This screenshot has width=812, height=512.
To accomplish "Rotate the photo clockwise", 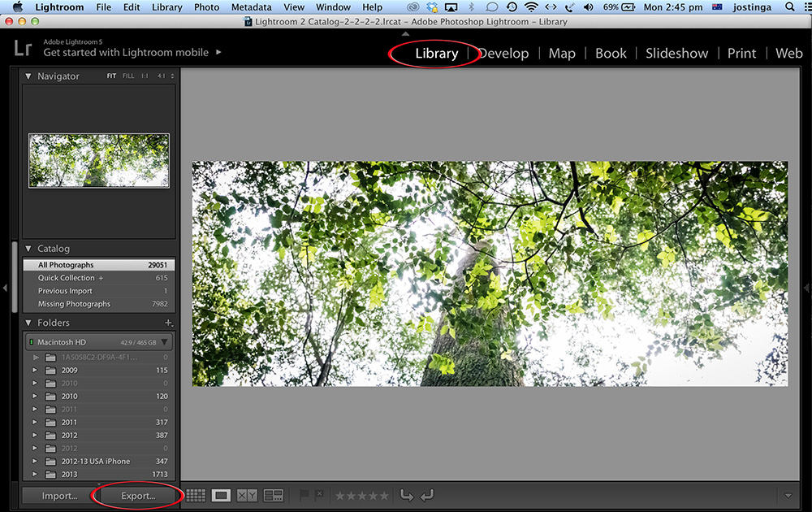I will pyautogui.click(x=426, y=495).
